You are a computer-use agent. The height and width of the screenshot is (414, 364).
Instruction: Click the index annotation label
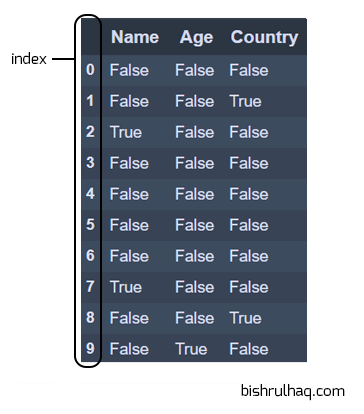tap(29, 59)
